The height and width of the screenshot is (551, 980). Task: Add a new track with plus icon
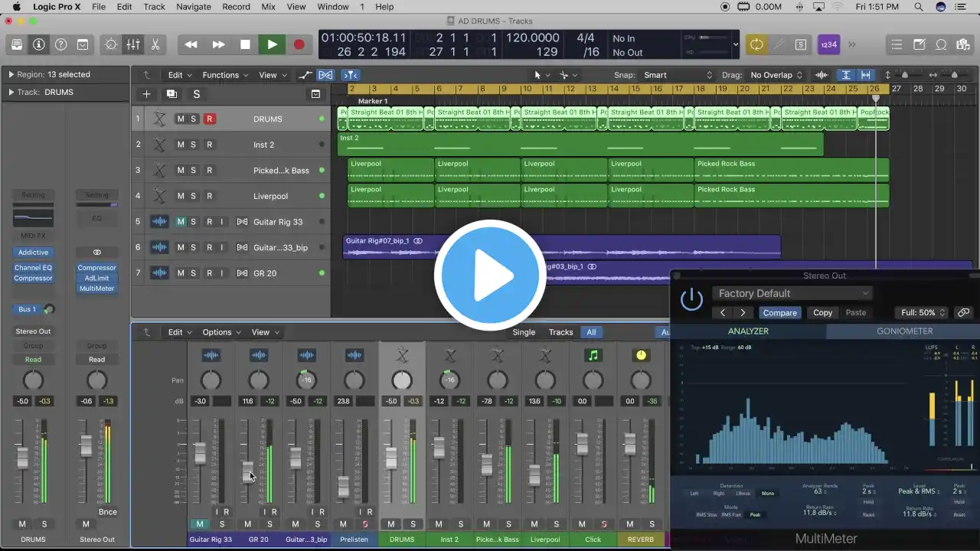point(146,94)
